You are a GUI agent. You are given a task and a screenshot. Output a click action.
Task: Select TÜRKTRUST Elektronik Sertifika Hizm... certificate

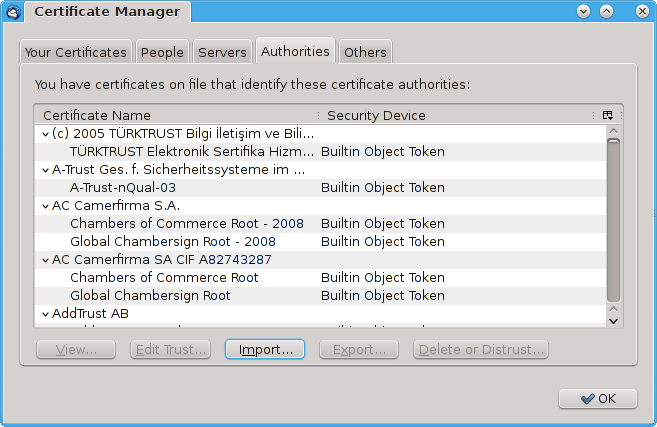[x=320, y=152]
